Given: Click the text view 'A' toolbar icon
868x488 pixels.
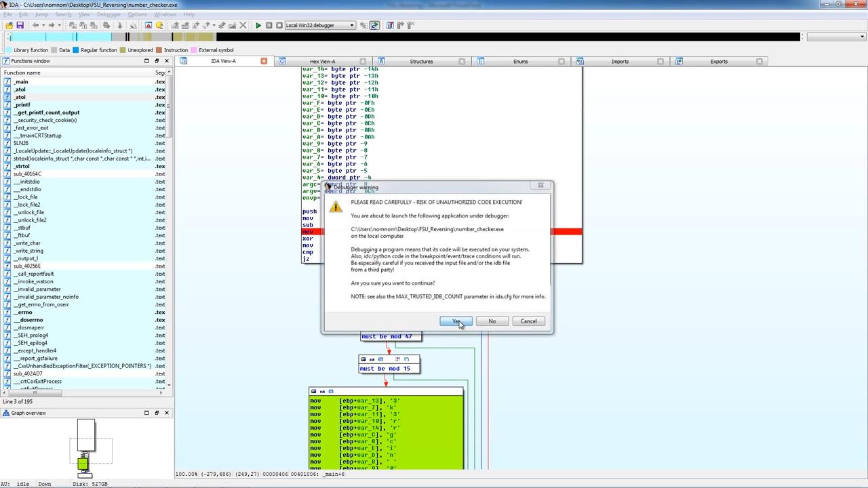Looking at the screenshot, I should tap(149, 25).
